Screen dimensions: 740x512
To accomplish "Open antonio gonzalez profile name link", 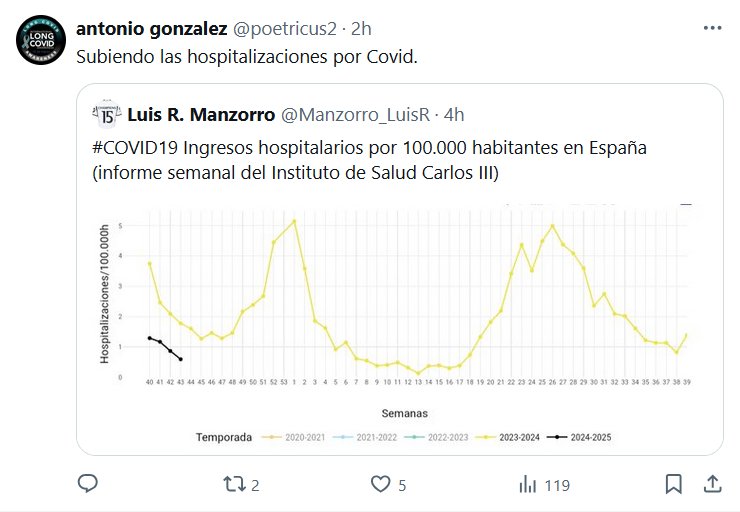I will tap(151, 28).
